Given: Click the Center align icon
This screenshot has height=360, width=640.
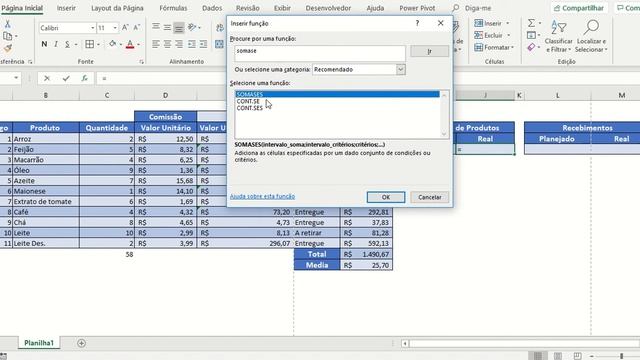Looking at the screenshot, I should tap(167, 44).
